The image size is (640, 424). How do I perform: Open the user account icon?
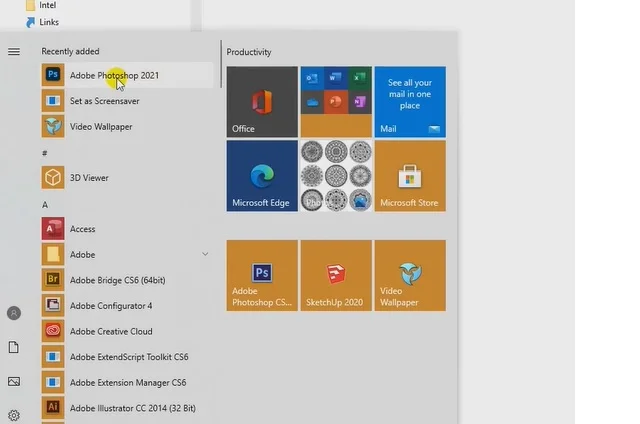14,313
